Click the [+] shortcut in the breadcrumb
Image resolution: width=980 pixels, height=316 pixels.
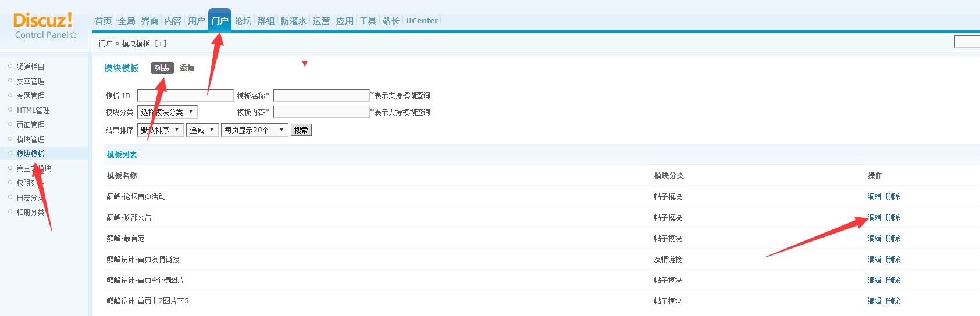coord(160,44)
